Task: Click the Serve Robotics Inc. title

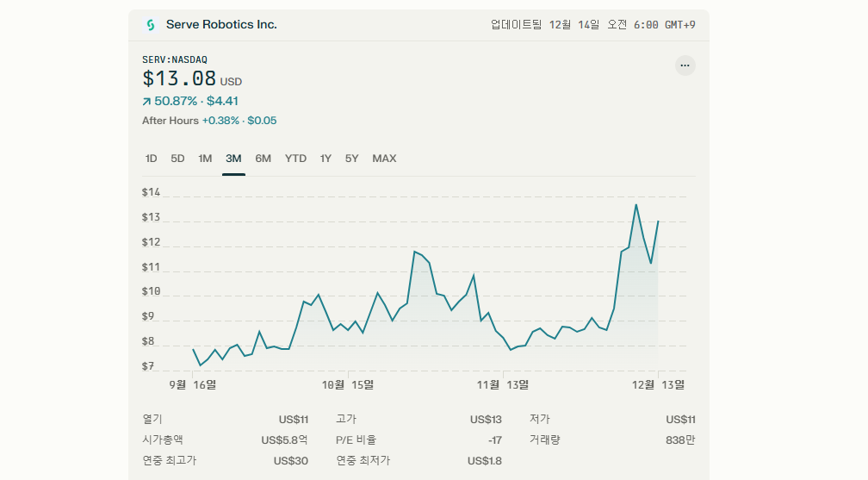Action: [221, 25]
